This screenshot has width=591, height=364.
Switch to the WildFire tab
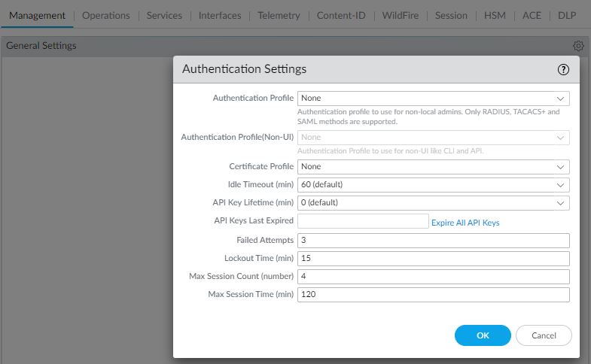tap(402, 15)
